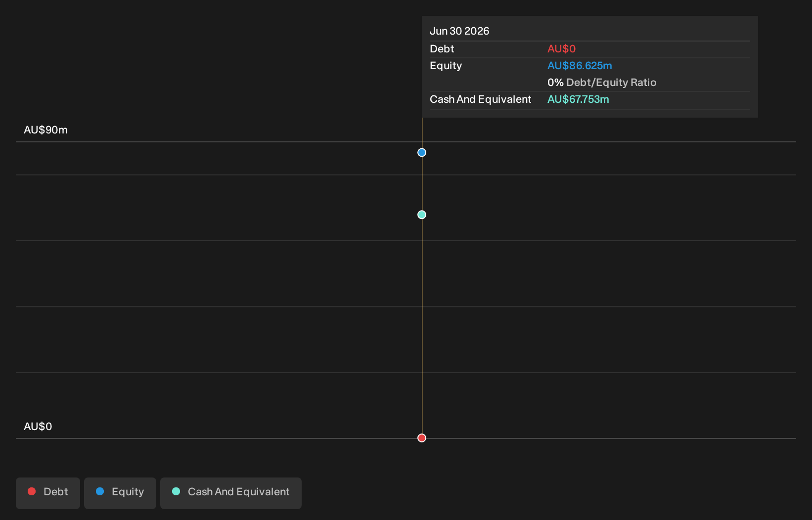Click the Cash And Equivalent tooltip row label
Image resolution: width=812 pixels, height=520 pixels.
(480, 99)
